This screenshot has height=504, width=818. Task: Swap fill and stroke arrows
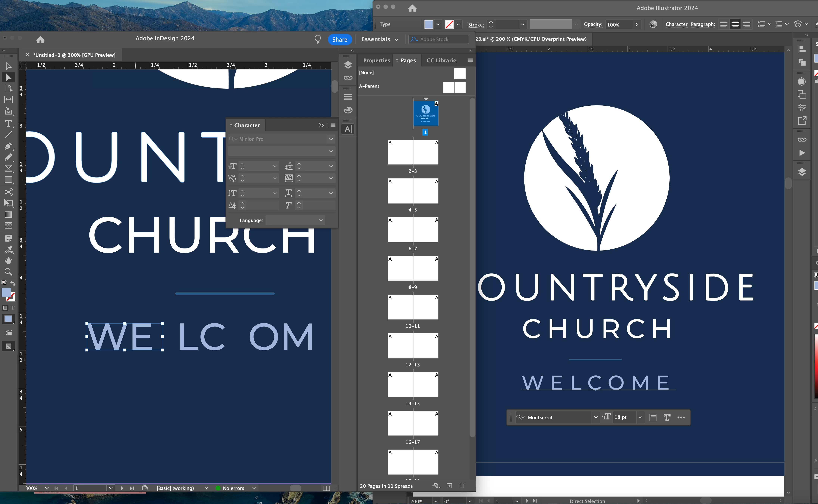pos(13,283)
